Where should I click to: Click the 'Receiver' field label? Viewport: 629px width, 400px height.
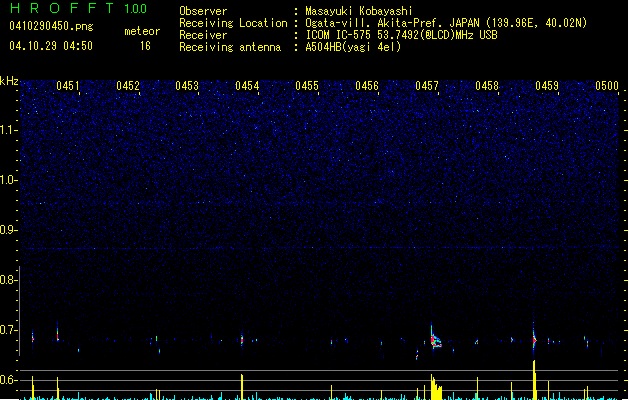point(203,35)
